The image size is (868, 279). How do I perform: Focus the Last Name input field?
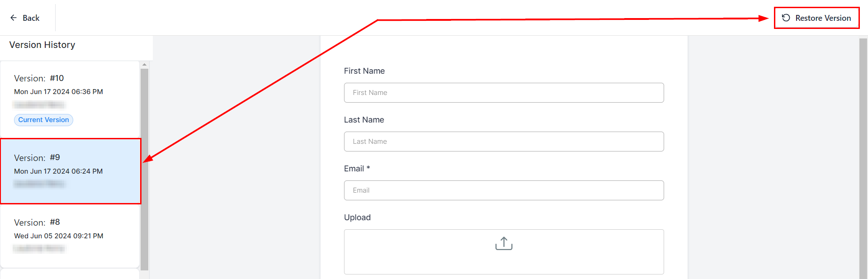(504, 142)
